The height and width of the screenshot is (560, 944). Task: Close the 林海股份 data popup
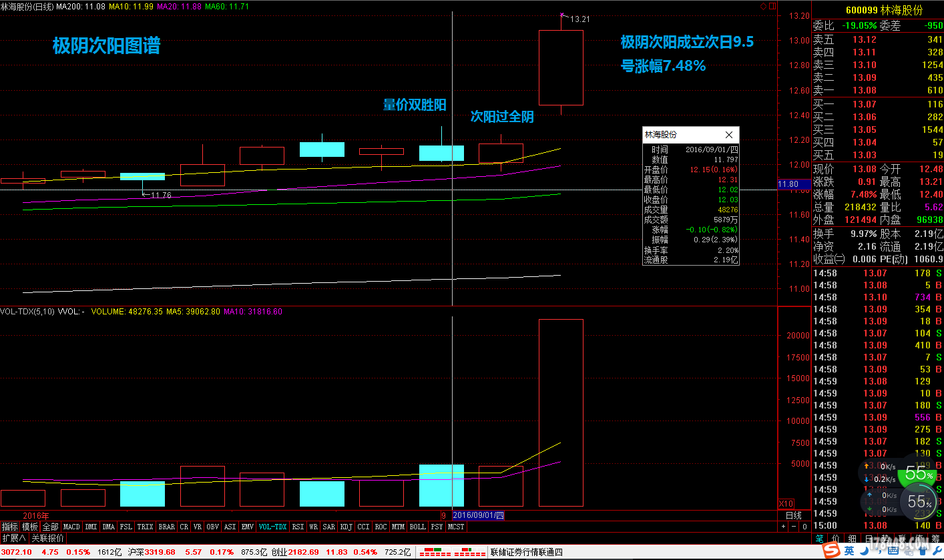[x=729, y=134]
